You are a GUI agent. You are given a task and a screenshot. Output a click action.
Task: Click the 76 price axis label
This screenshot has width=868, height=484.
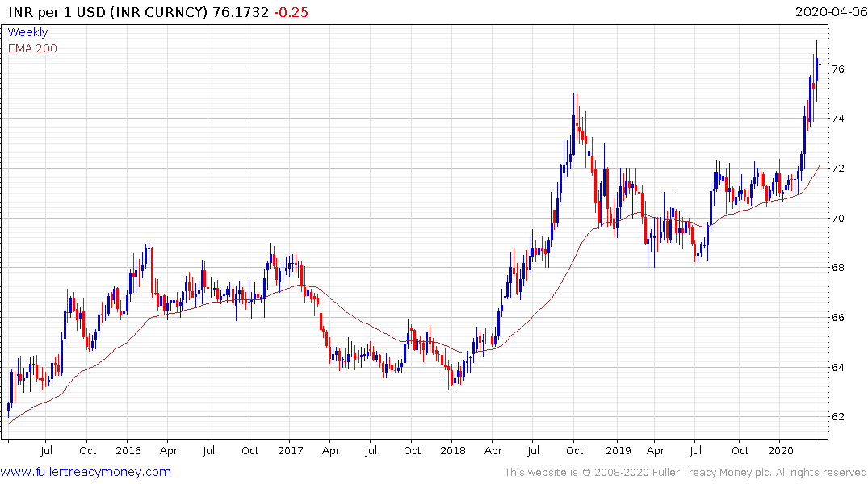[x=837, y=69]
